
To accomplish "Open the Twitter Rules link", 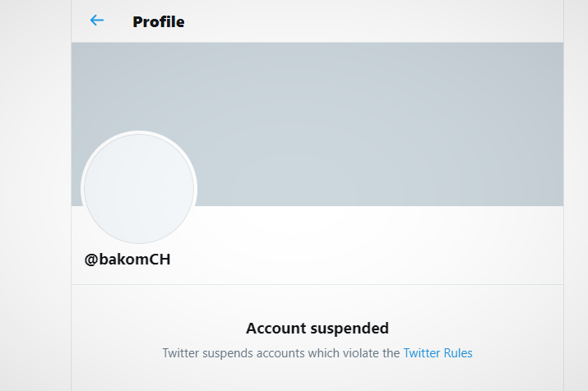I will pyautogui.click(x=438, y=353).
